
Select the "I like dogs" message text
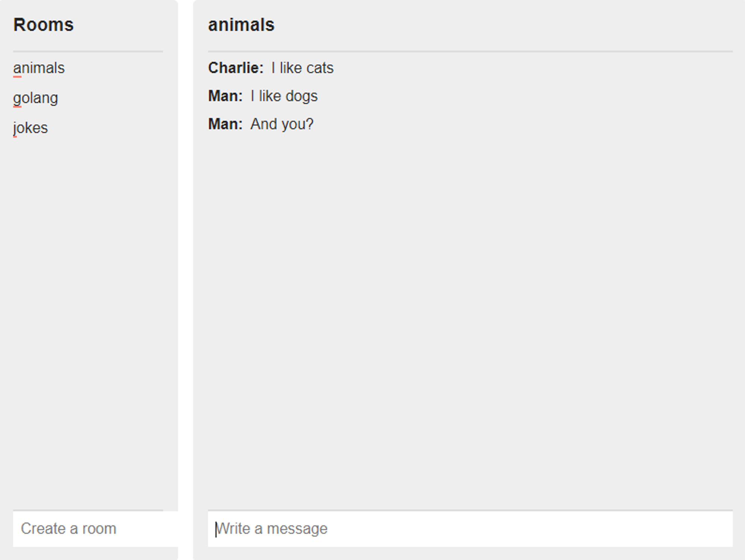284,96
